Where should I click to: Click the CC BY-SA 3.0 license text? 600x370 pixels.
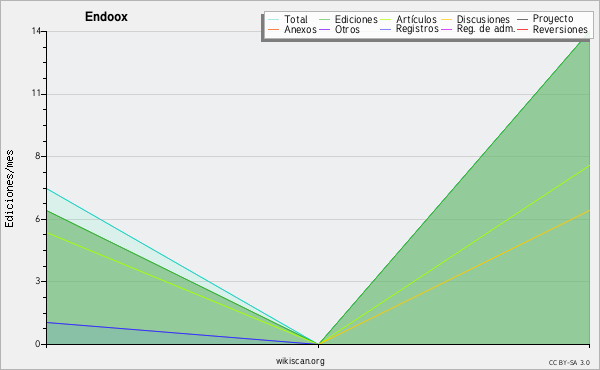click(x=569, y=363)
